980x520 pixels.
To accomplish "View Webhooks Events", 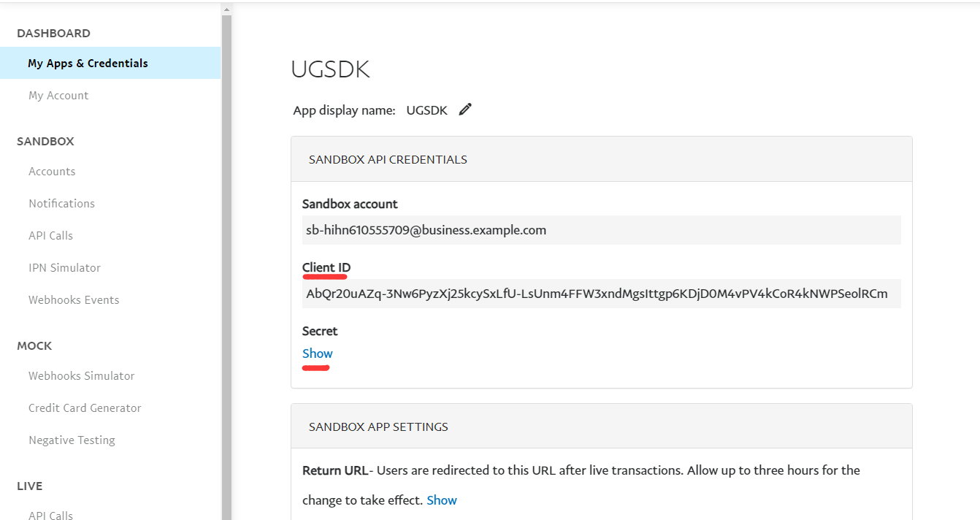I will pos(74,300).
